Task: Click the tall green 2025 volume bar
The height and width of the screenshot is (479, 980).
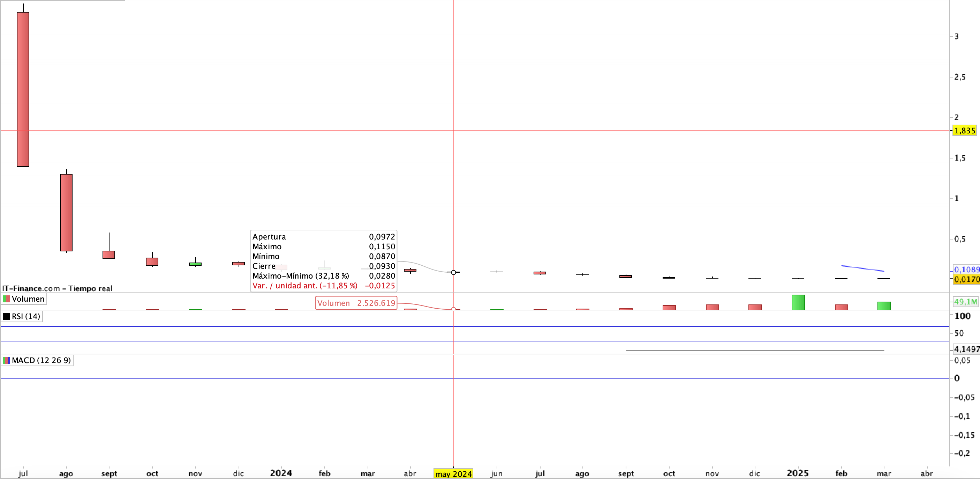Action: pos(798,302)
